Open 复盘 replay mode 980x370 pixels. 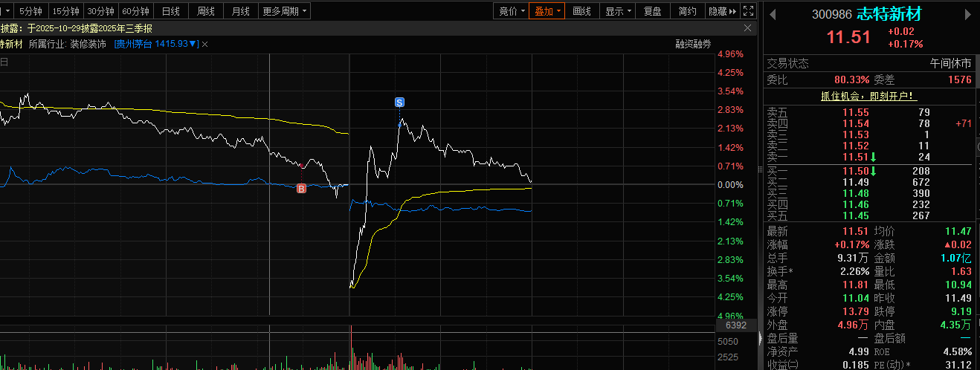pos(653,11)
